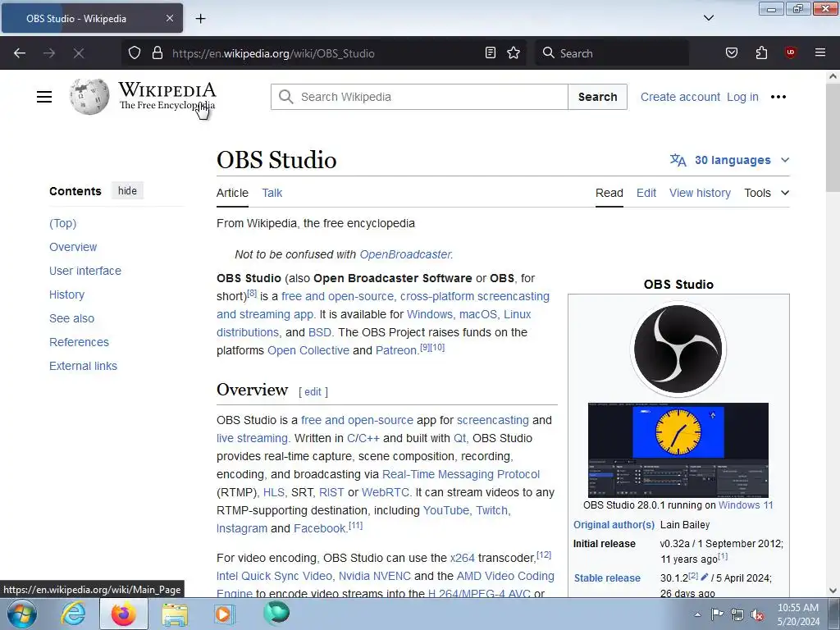Open the Windows Start button
840x630 pixels.
pyautogui.click(x=21, y=614)
